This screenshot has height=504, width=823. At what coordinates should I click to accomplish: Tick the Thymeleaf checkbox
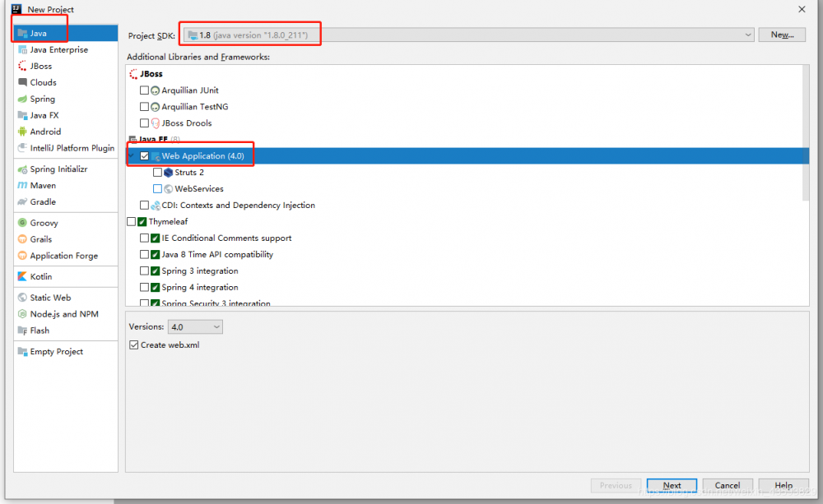pos(131,221)
